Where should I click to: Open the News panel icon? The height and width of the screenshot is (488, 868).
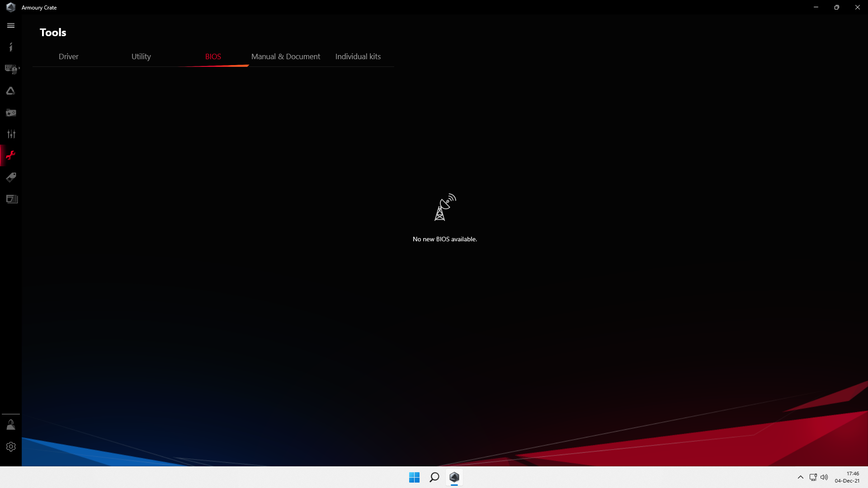pyautogui.click(x=12, y=199)
